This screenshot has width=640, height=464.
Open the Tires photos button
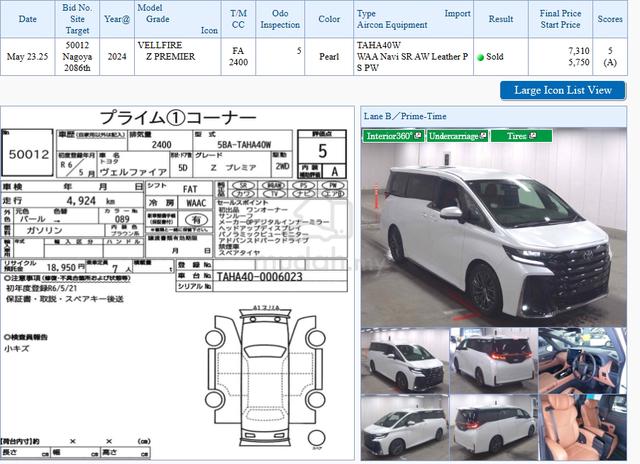(x=521, y=136)
